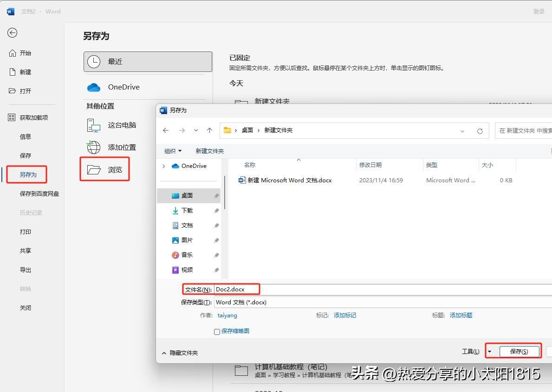Screen dimensions: 552x392
Task: Open the 信息 page
Action: click(x=26, y=136)
